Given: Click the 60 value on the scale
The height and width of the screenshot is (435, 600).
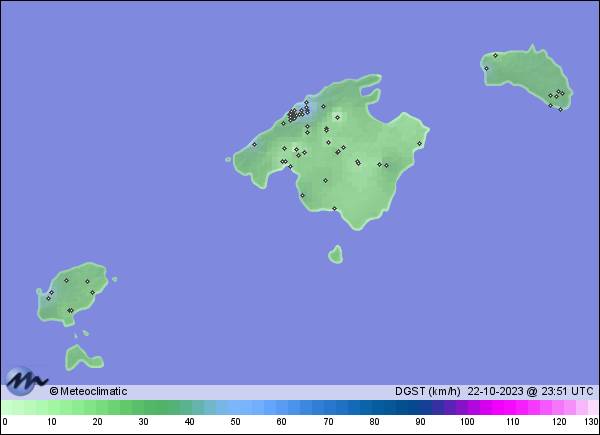Looking at the screenshot, I should click(282, 422).
